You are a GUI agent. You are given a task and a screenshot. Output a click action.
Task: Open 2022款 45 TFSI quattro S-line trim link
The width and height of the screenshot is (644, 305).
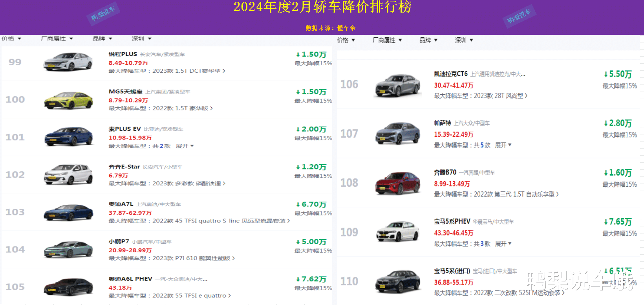(221, 221)
